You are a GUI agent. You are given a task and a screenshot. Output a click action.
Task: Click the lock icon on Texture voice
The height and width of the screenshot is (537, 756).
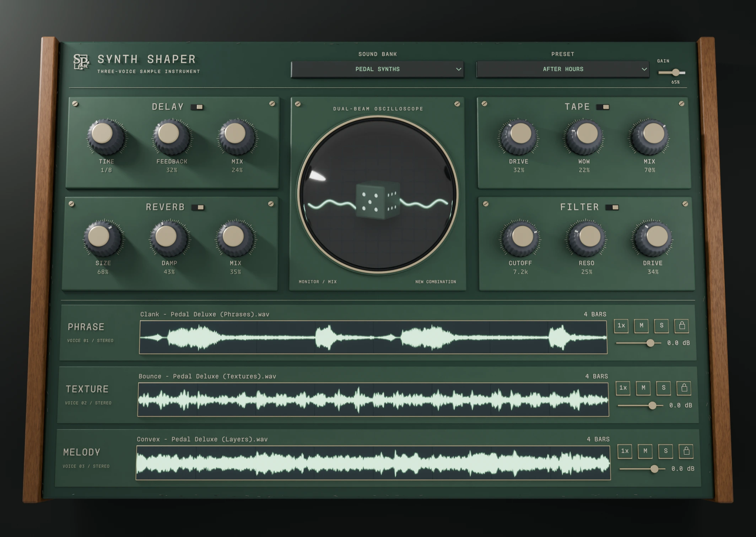pos(684,388)
